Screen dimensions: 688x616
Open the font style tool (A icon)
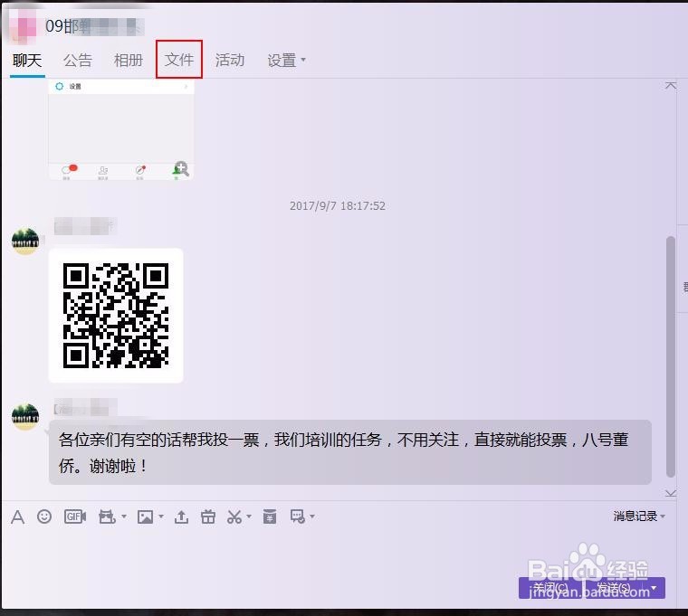click(x=17, y=516)
